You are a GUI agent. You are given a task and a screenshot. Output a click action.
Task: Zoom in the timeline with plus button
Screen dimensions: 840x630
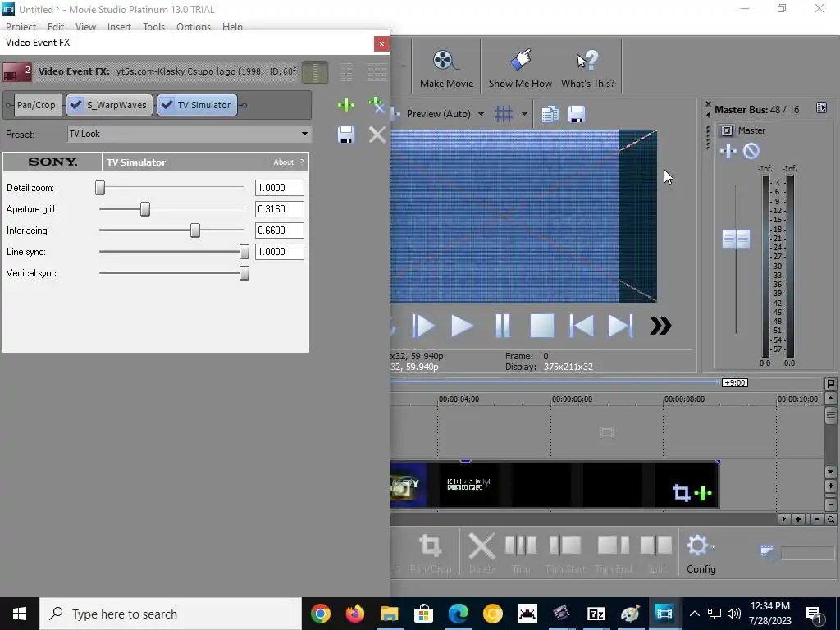798,519
